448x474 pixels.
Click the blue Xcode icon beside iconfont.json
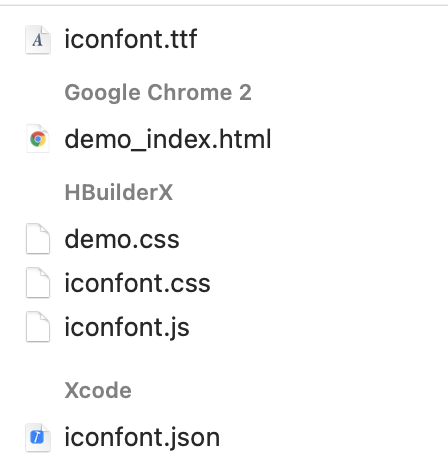pyautogui.click(x=38, y=437)
